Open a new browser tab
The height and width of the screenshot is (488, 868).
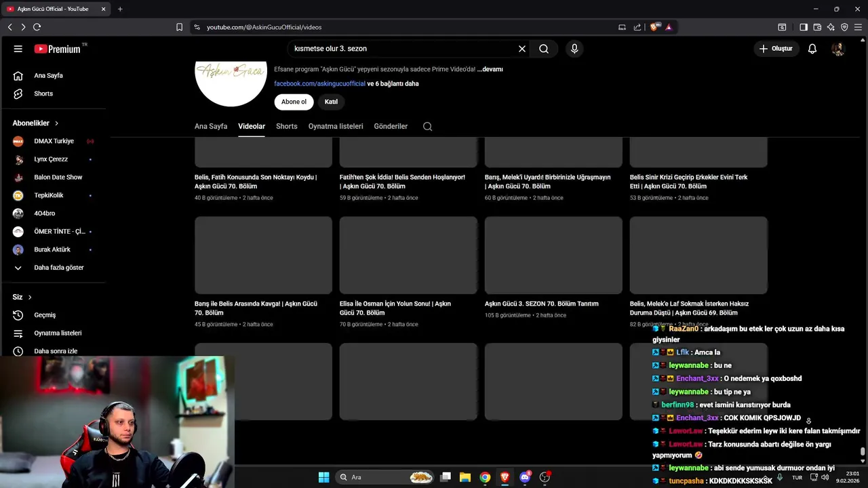120,9
